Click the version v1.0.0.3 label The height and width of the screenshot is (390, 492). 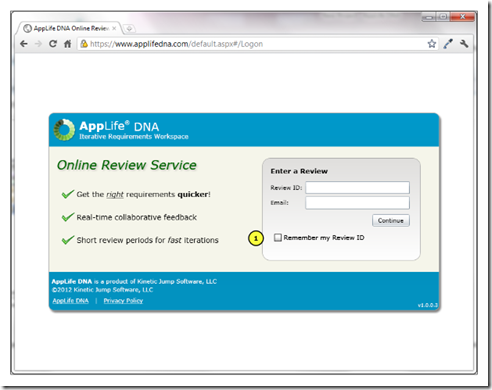[428, 305]
